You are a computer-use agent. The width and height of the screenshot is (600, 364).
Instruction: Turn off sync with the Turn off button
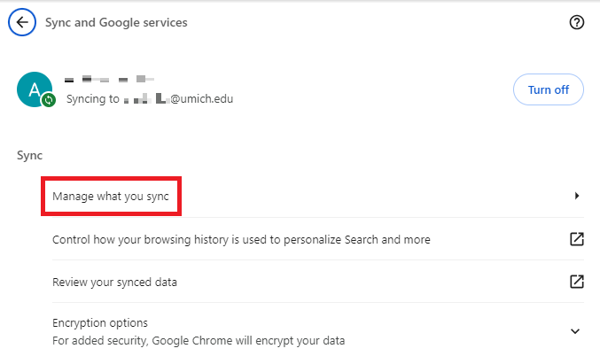tap(548, 89)
